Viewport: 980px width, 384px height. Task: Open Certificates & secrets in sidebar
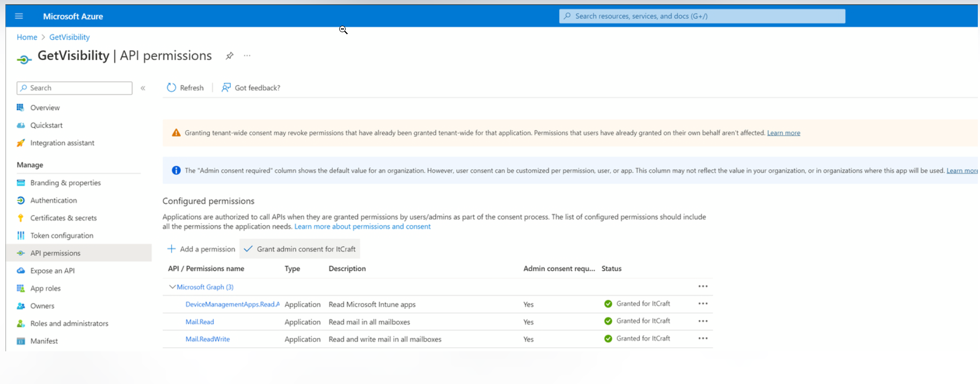63,218
